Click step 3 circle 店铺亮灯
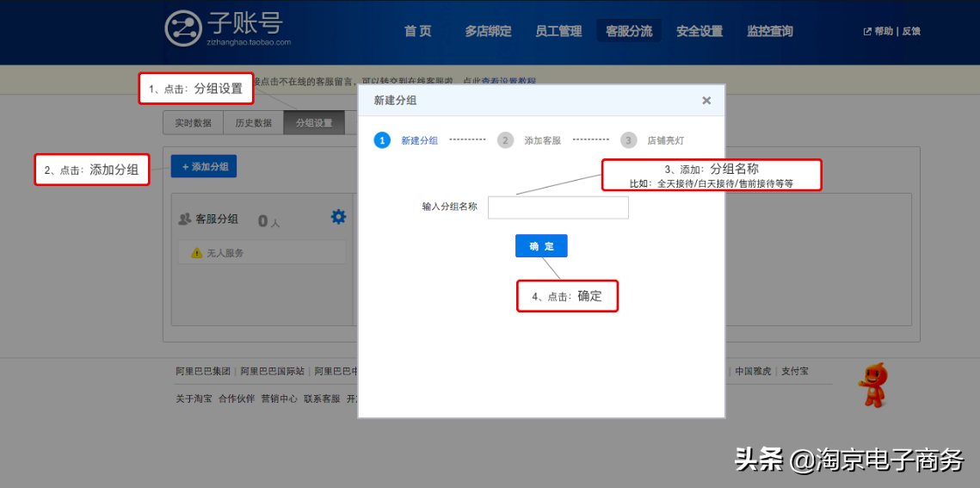 (x=629, y=140)
